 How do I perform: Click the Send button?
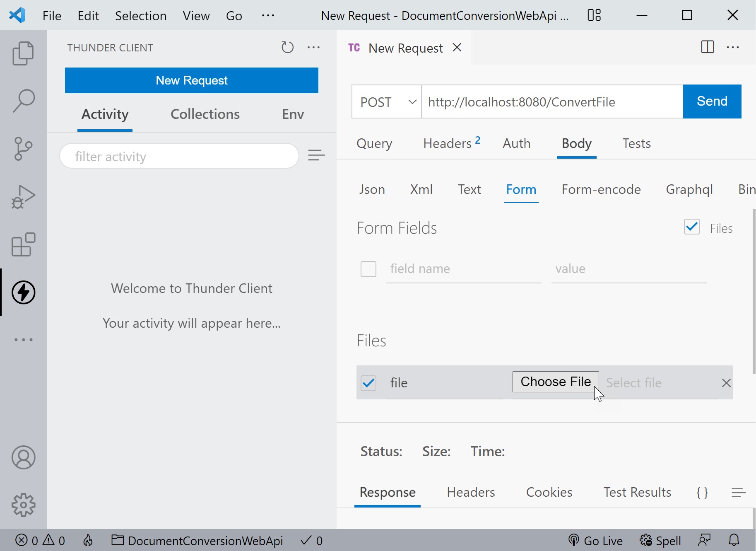coord(712,101)
